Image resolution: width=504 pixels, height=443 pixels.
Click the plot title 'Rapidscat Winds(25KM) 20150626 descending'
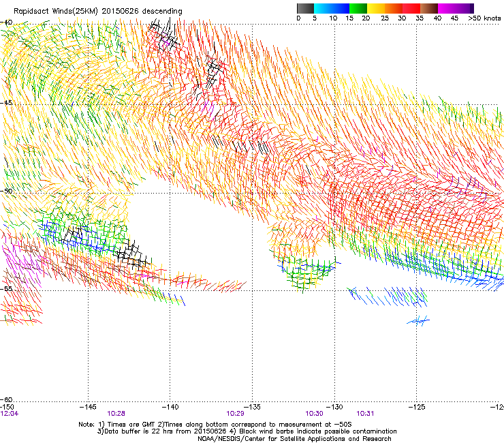pyautogui.click(x=97, y=12)
